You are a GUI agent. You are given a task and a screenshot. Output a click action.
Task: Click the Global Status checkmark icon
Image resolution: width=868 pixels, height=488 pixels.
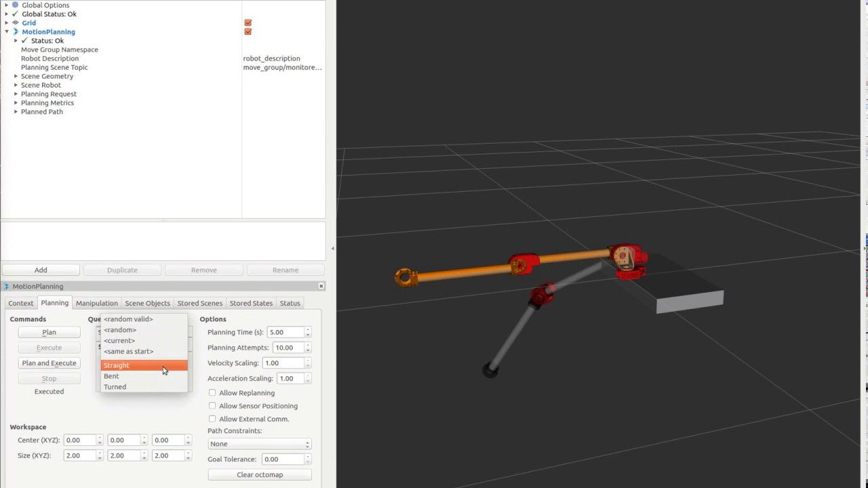click(16, 14)
